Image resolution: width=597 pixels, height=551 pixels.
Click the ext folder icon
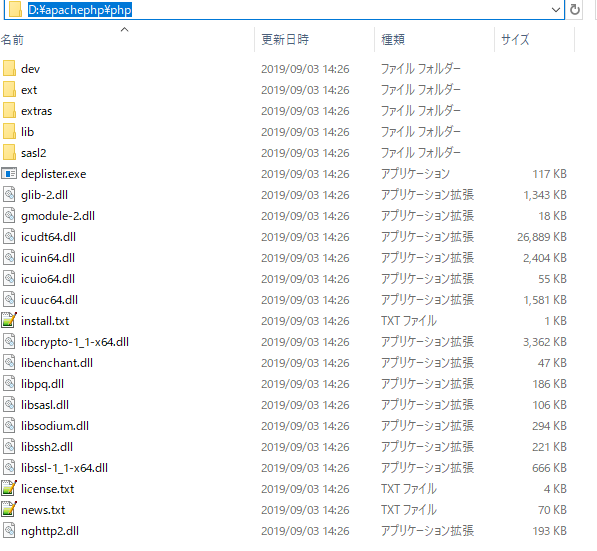pyautogui.click(x=9, y=89)
